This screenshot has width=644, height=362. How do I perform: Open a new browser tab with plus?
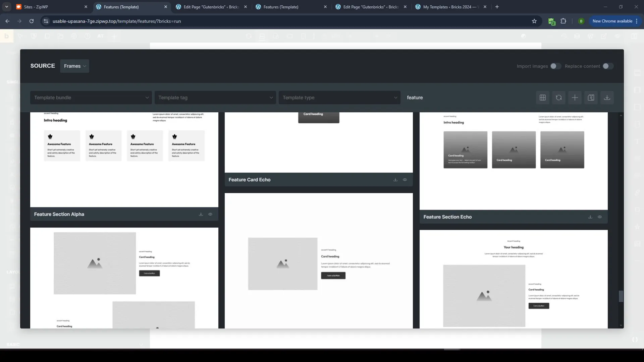tap(497, 7)
